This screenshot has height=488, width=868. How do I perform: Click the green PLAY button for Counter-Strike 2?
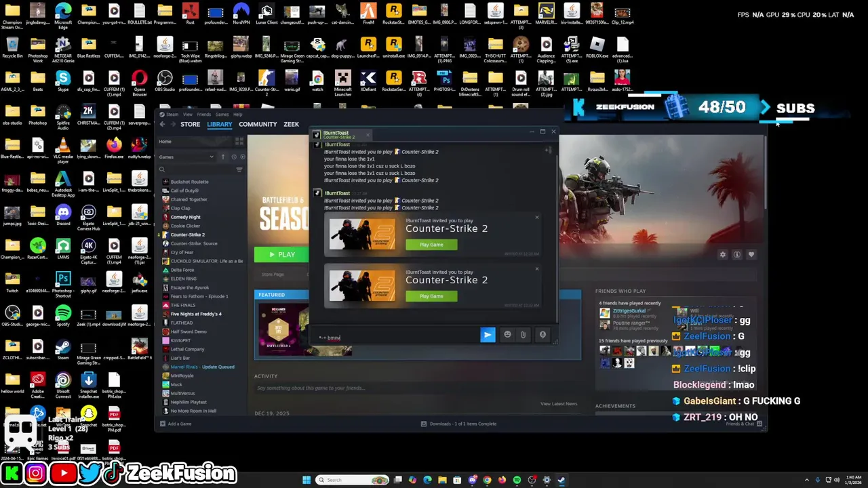pos(281,255)
